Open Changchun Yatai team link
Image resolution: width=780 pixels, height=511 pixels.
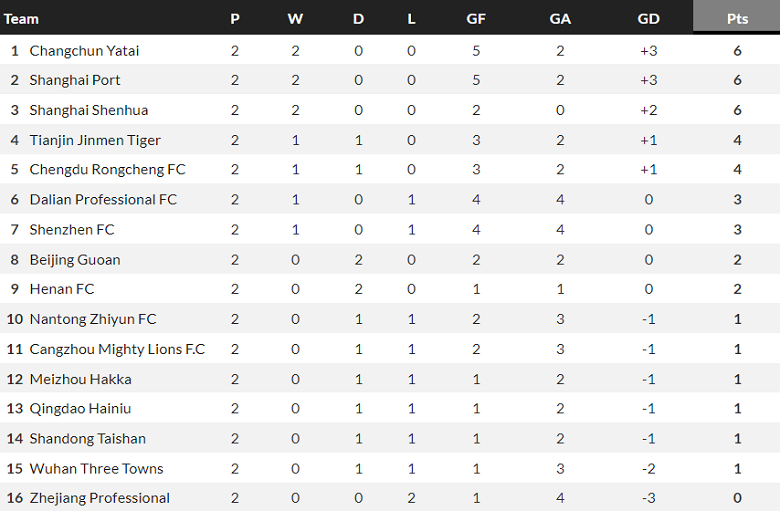pyautogui.click(x=84, y=50)
